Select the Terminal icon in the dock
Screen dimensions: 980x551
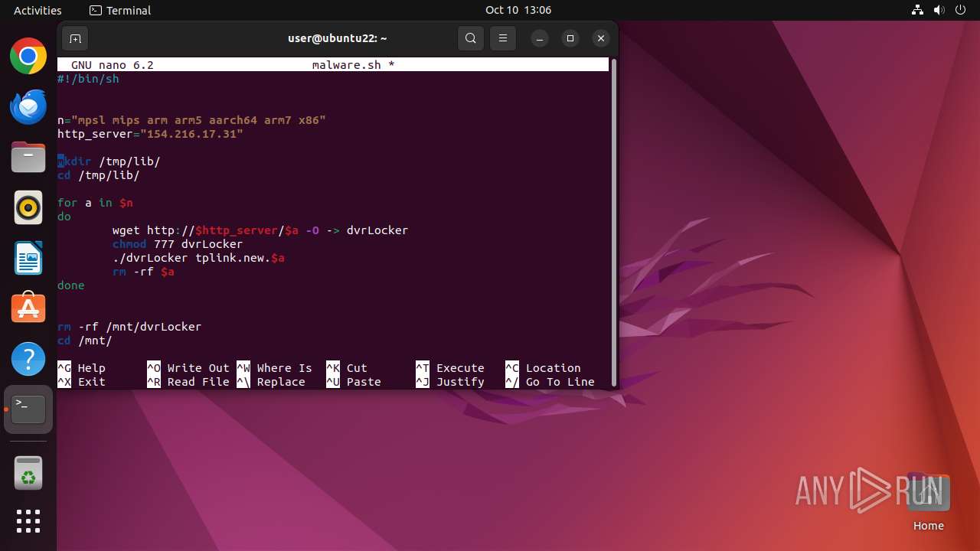tap(28, 409)
